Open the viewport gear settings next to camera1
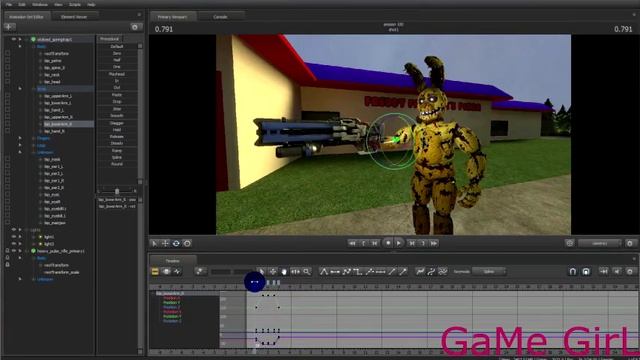 point(630,243)
